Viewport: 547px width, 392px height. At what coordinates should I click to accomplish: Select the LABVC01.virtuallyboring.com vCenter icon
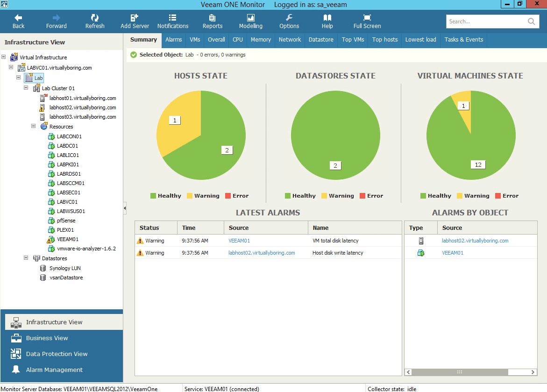pos(21,67)
